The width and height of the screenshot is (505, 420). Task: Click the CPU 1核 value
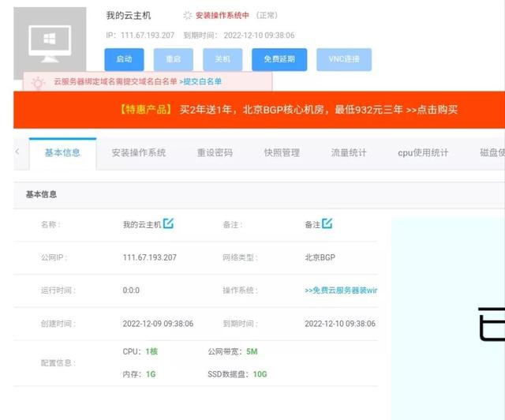coord(151,351)
